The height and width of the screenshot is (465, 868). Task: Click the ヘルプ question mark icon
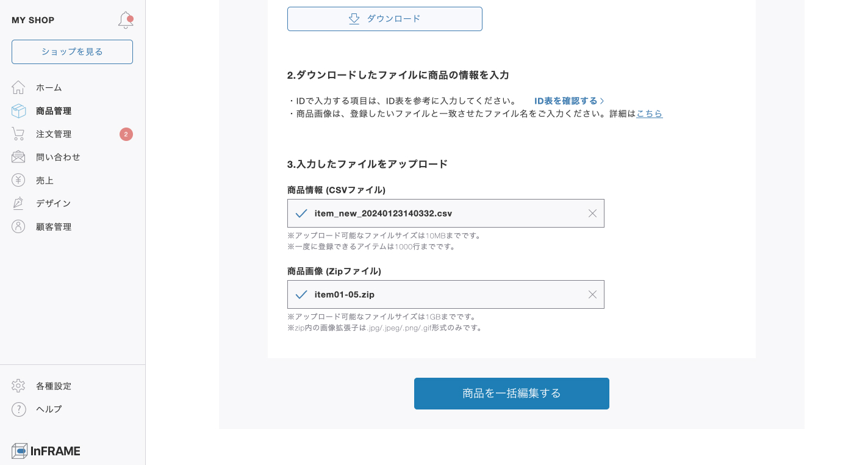18,409
